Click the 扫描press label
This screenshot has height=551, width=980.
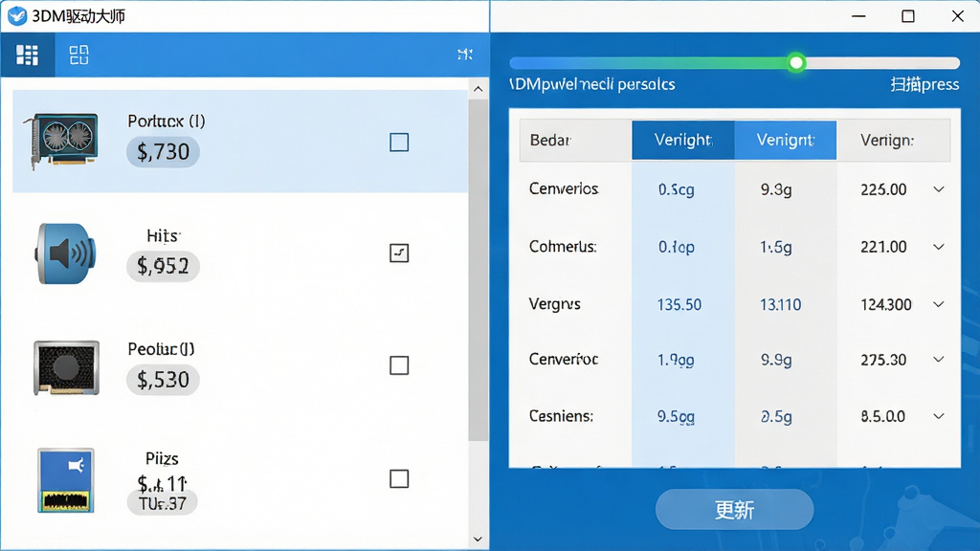(x=924, y=84)
